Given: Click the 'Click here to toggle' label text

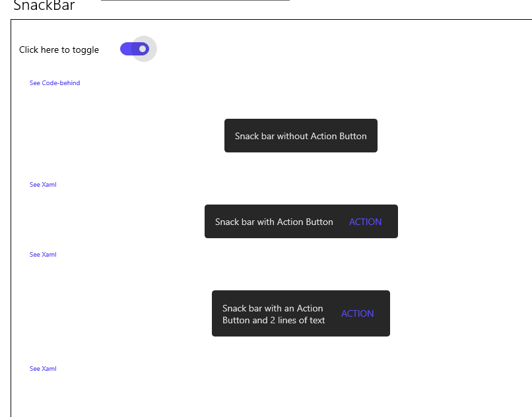Looking at the screenshot, I should [x=59, y=49].
